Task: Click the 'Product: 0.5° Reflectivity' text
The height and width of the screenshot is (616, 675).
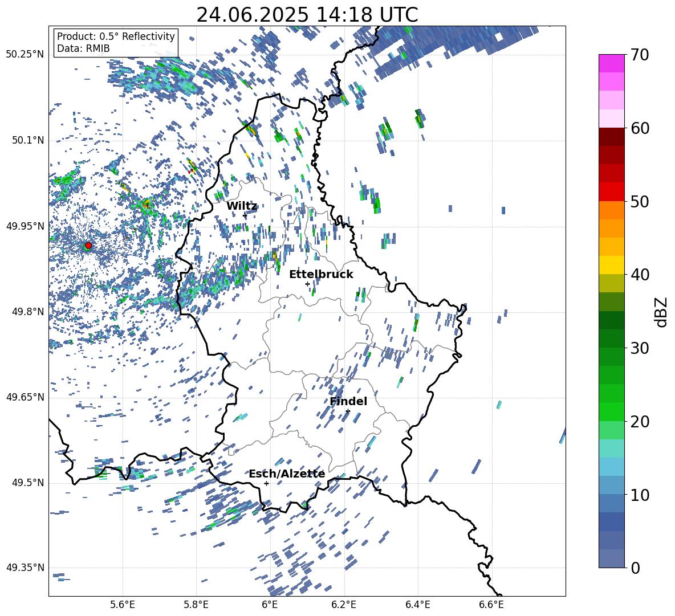Action: pos(116,36)
